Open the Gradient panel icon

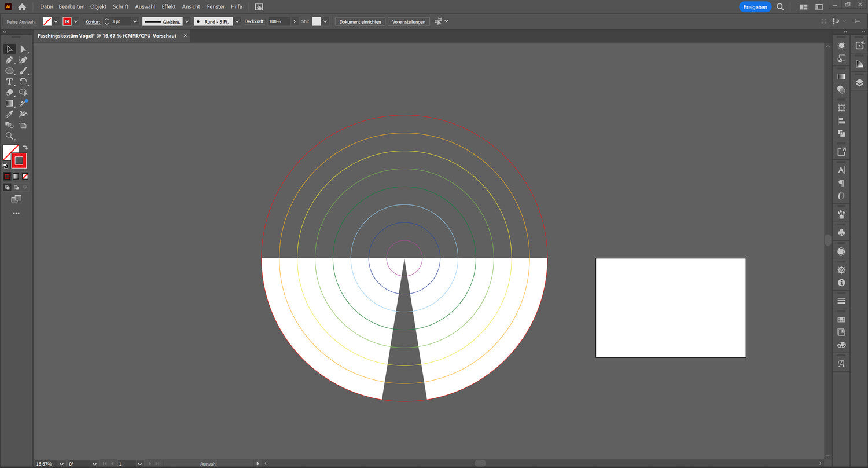click(841, 76)
